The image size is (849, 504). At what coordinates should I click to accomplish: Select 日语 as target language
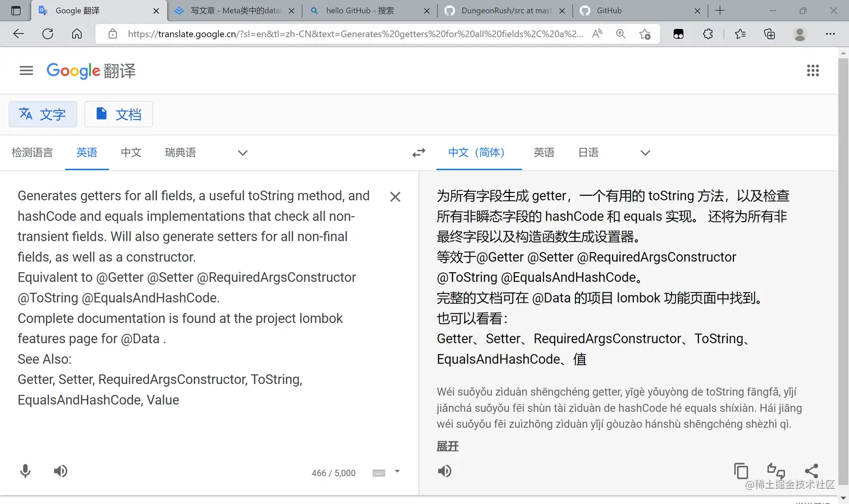point(588,153)
